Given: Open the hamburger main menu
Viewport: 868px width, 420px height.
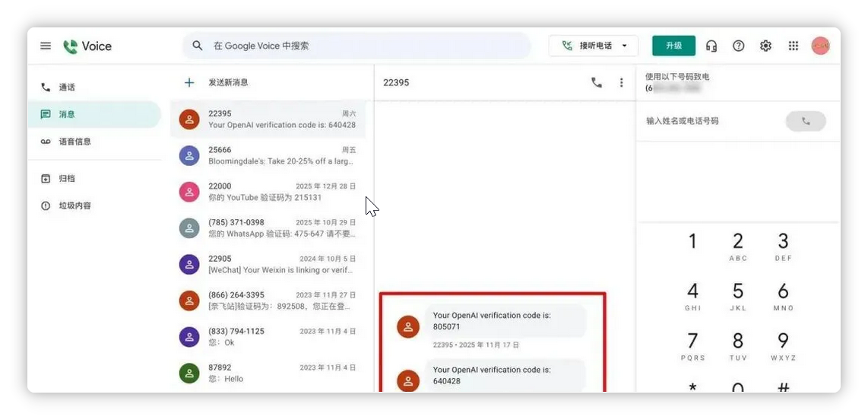Looking at the screenshot, I should pos(46,46).
